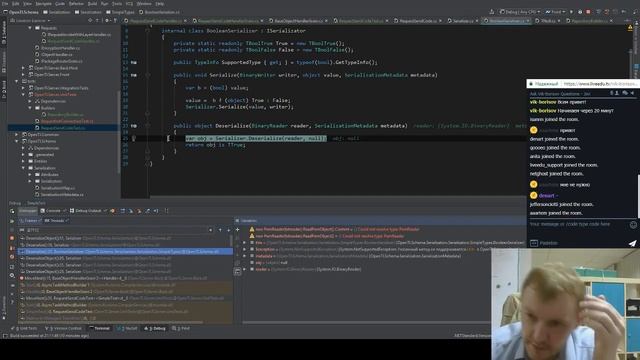Select the Threads tab in debugger
Image resolution: width=640 pixels, height=360 pixels.
[57, 220]
